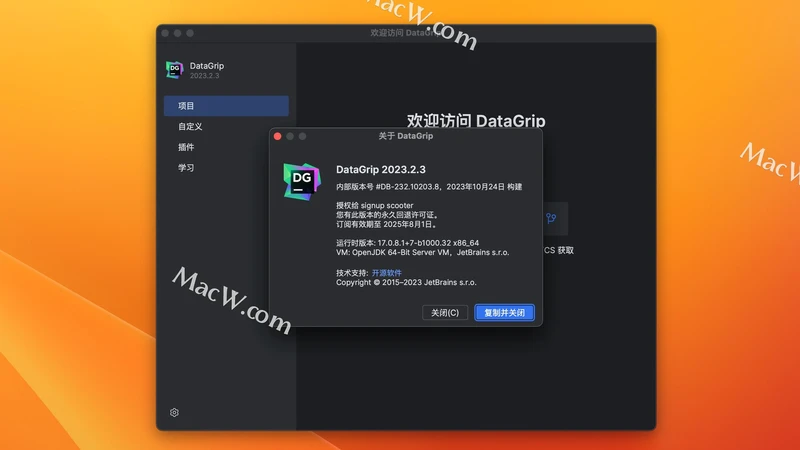Click the 欢迎访问 DataGrip welcome heading

click(476, 121)
